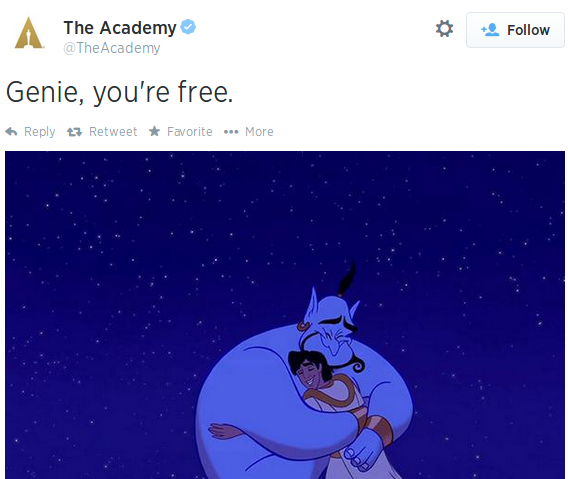Click the blue verified badge
Viewport: 568px width, 479px height.
tap(188, 27)
